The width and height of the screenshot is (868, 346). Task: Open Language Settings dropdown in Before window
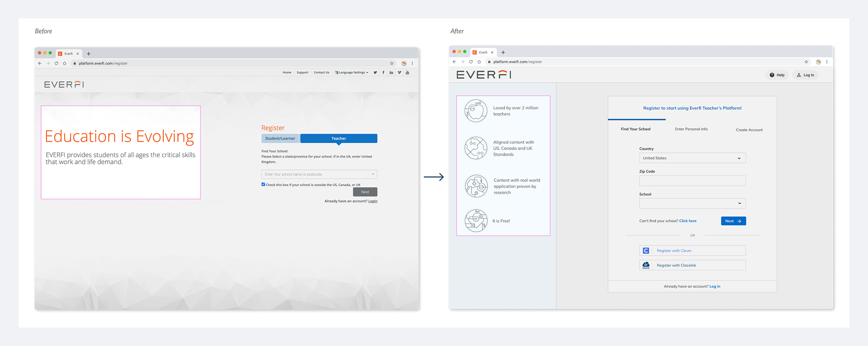352,72
